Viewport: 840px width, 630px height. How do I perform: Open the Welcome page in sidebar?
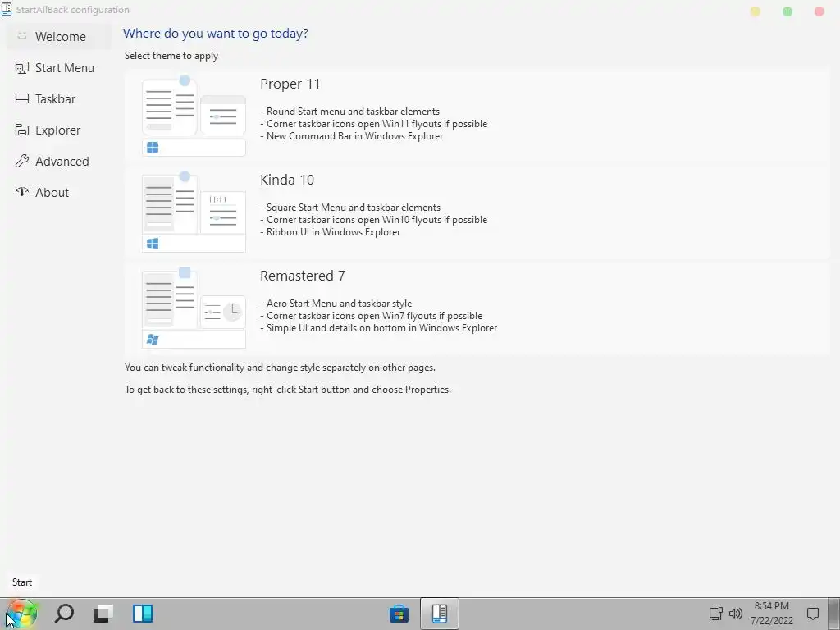59,36
